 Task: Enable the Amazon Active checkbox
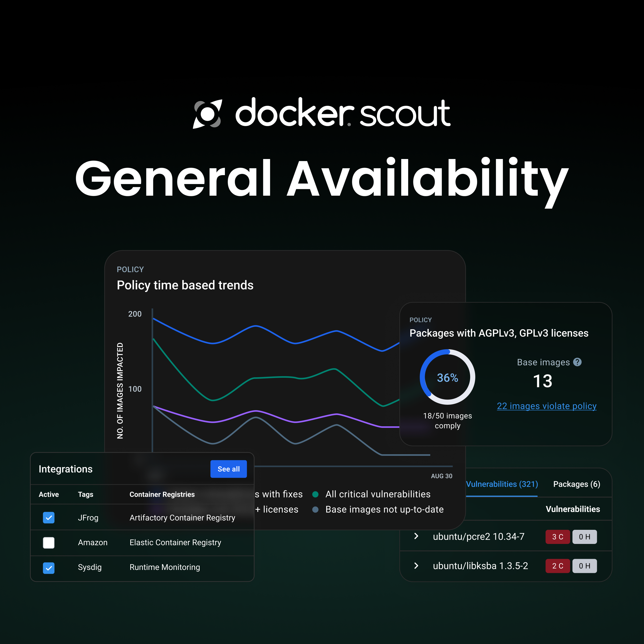click(49, 543)
